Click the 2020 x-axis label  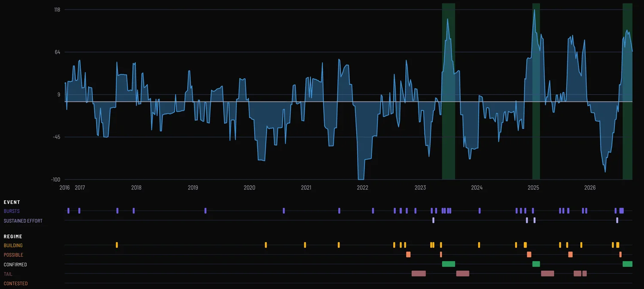tap(249, 188)
